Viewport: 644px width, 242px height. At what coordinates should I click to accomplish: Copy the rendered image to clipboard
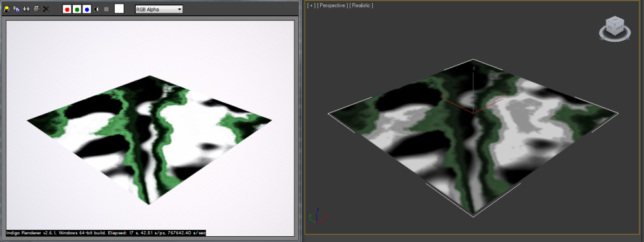pyautogui.click(x=17, y=9)
